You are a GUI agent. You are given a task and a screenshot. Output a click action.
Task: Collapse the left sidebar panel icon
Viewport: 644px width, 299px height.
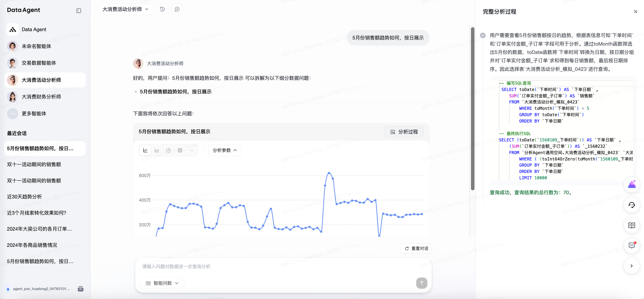click(x=78, y=11)
